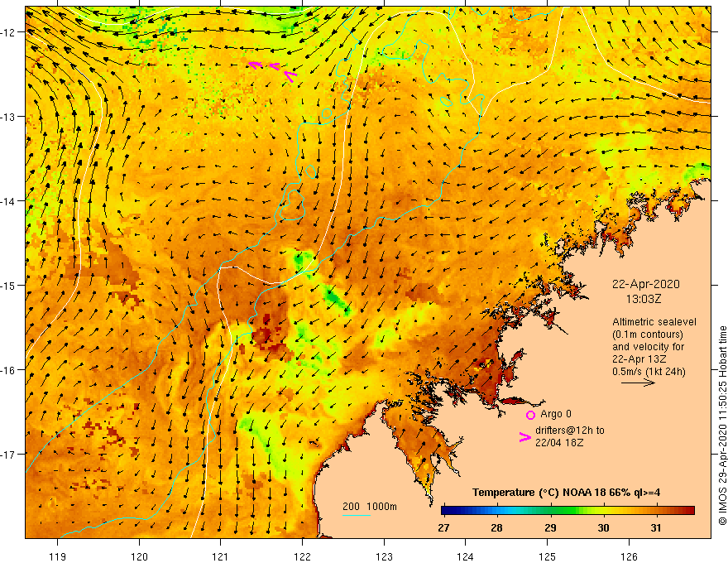Click the '200 1000m' depth legend label

(x=370, y=507)
